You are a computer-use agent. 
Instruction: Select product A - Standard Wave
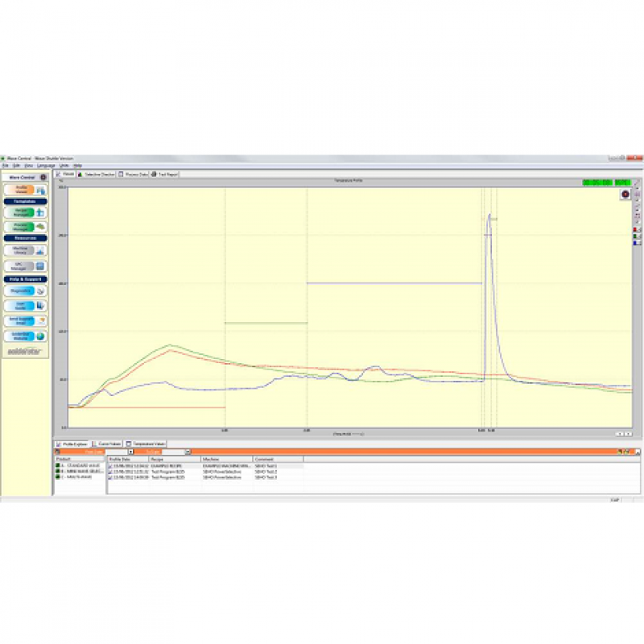pos(78,466)
